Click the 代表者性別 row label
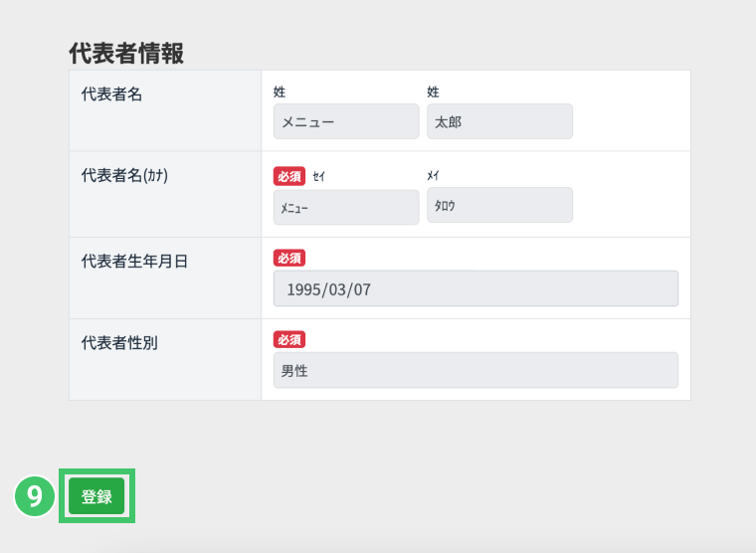Screen dimensions: 756x553 pos(119,343)
